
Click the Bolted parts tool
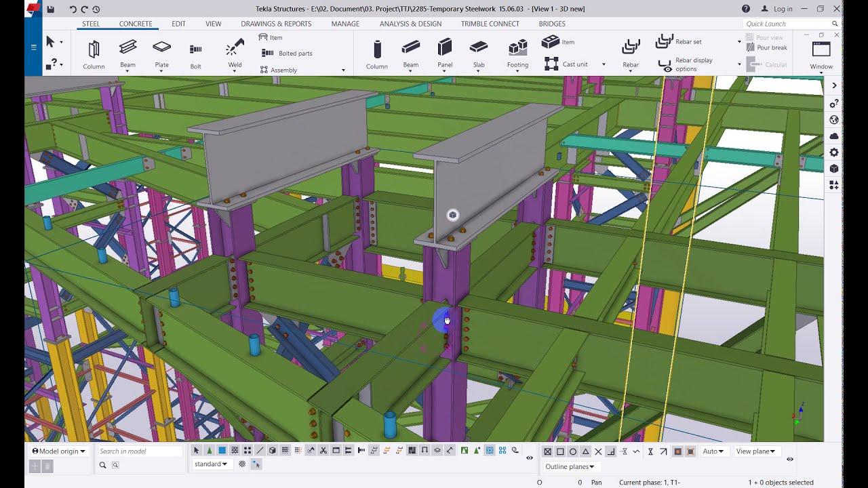tap(288, 53)
